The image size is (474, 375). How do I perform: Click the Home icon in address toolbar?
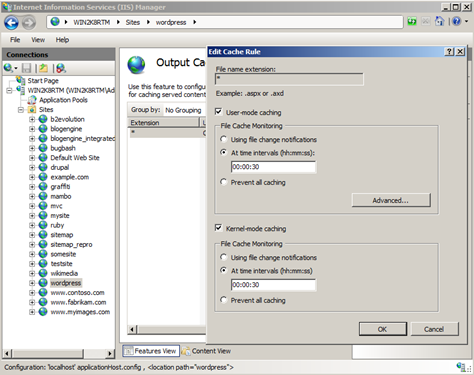[439, 22]
